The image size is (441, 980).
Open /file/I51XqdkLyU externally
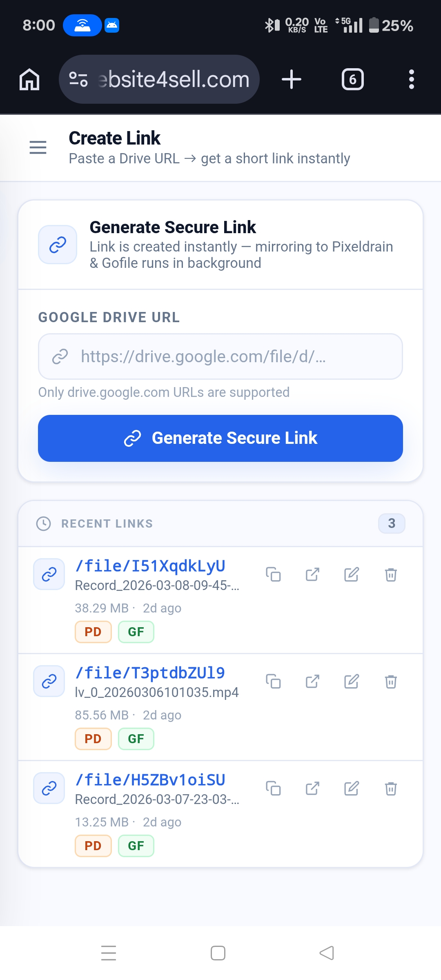[x=312, y=575]
